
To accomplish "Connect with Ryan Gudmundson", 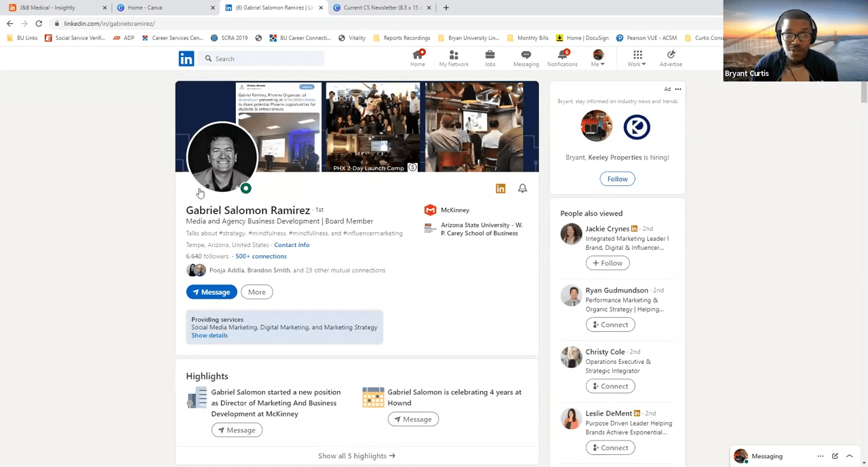I will point(610,324).
